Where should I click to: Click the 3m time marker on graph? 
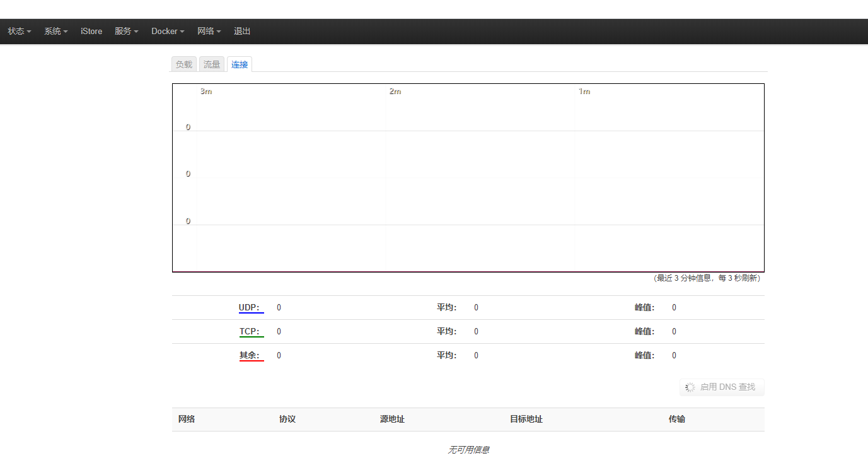(206, 91)
